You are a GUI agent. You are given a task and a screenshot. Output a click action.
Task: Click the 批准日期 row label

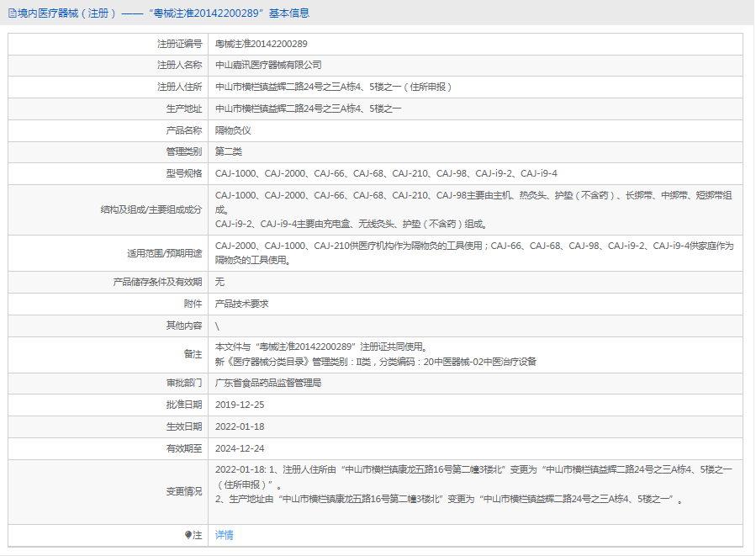click(x=184, y=405)
